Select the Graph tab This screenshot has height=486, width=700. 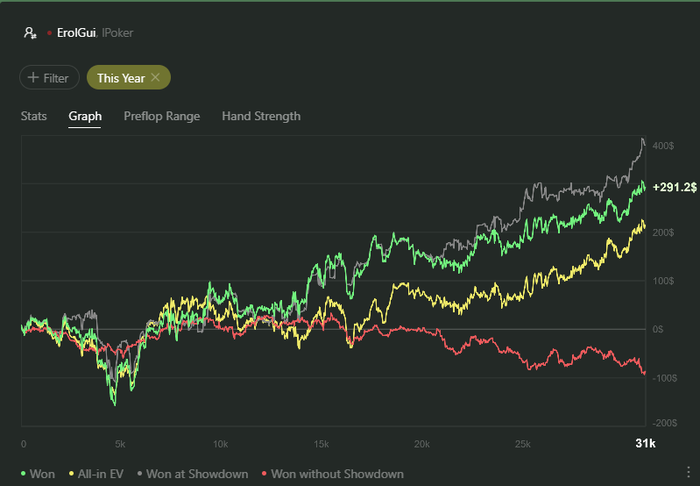point(85,116)
